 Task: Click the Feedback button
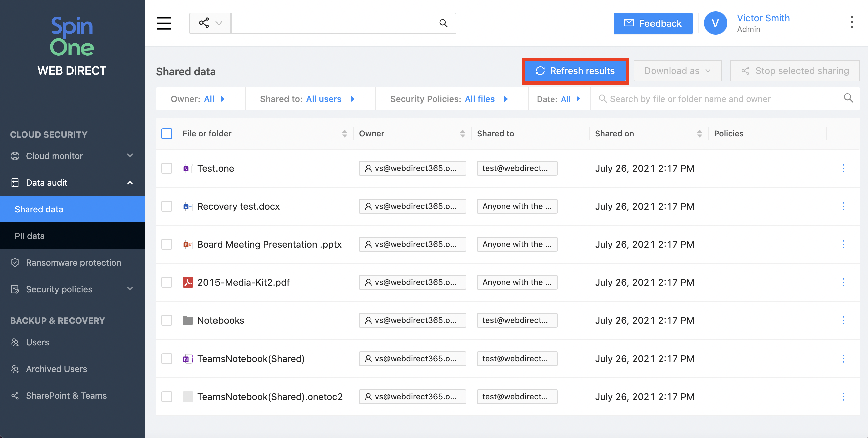(x=653, y=23)
